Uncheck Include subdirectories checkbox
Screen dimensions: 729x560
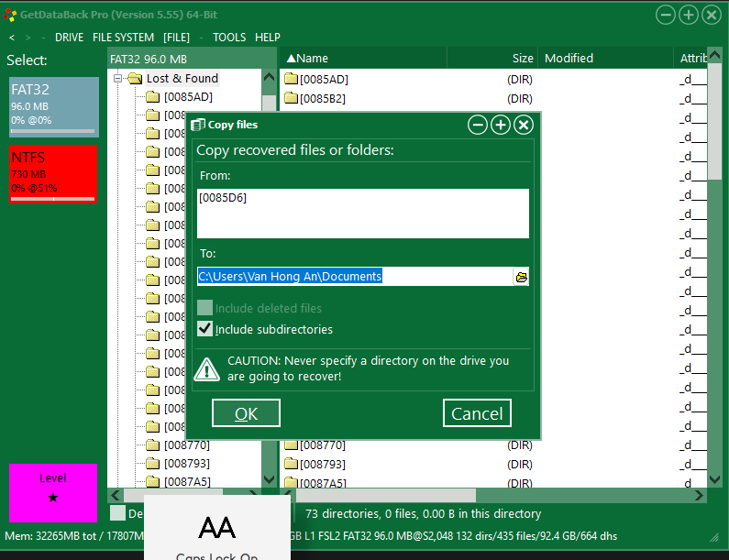(205, 329)
